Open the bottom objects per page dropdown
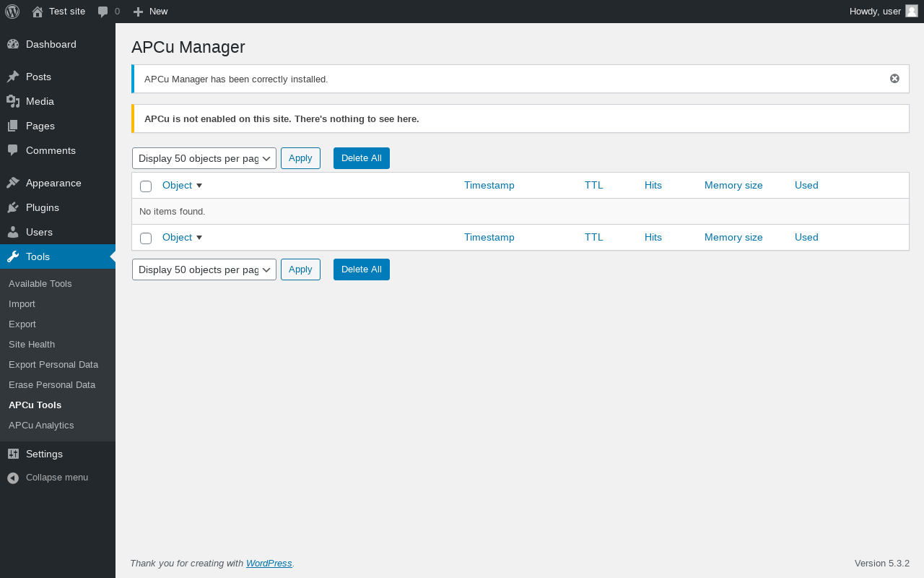This screenshot has height=578, width=924. [204, 269]
